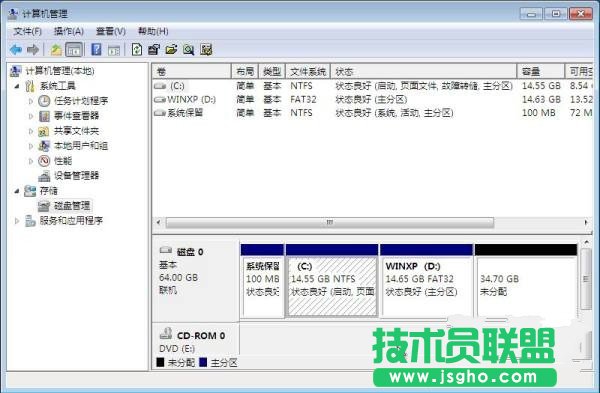600x393 pixels.
Task: Open 本地用户和组 in the tree
Action: 81,146
